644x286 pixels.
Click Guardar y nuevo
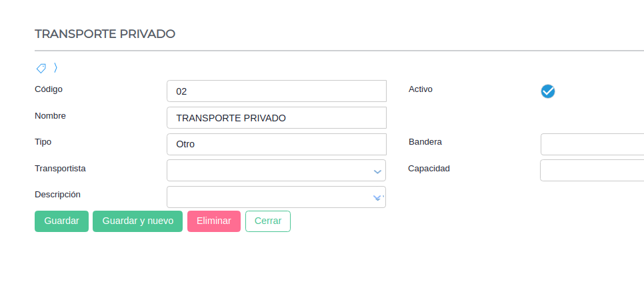(x=137, y=221)
